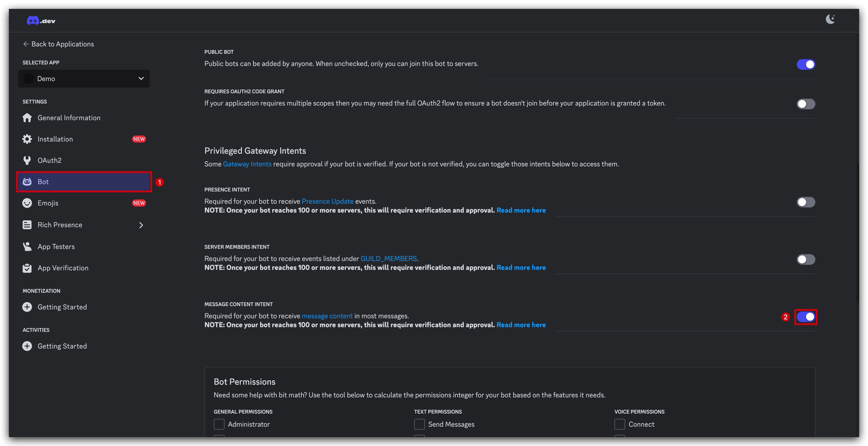
Task: Enable the Server Members Intent toggle
Action: click(806, 259)
